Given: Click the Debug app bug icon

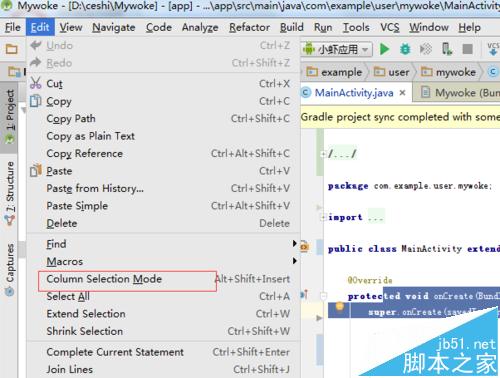Looking at the screenshot, I should [405, 49].
